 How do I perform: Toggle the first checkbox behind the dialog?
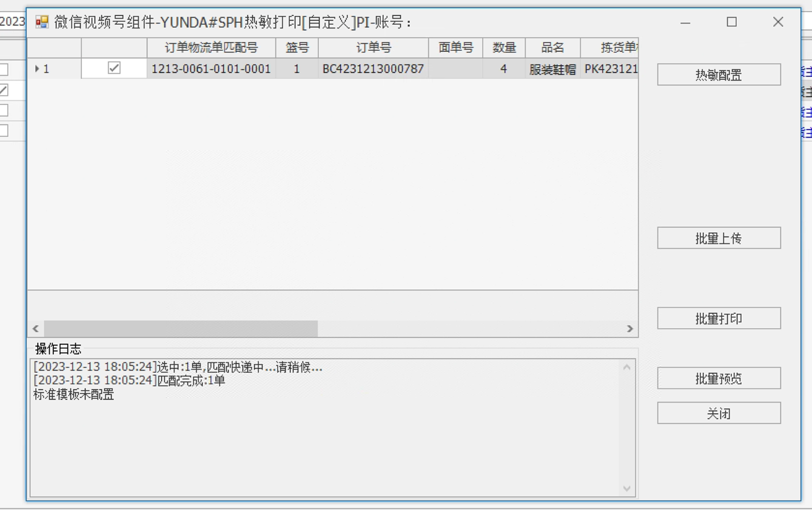pos(4,70)
